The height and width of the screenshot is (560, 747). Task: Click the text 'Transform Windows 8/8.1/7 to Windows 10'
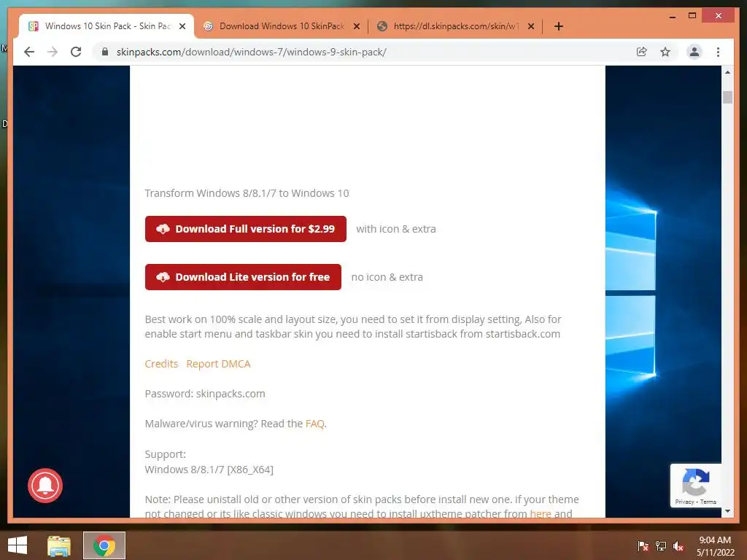point(247,193)
